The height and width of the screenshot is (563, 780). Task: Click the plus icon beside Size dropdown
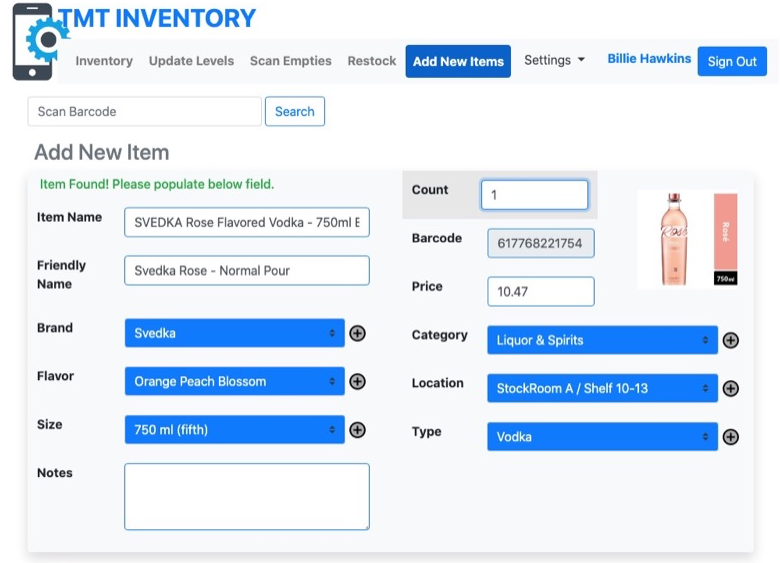357,430
